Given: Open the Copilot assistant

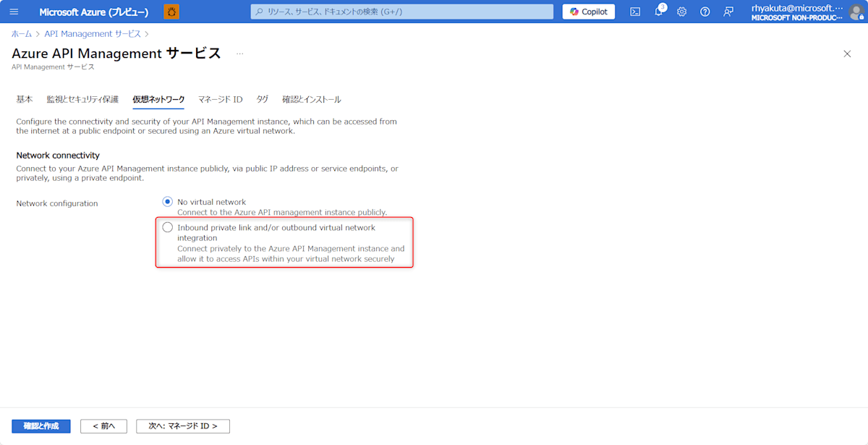Looking at the screenshot, I should [589, 12].
